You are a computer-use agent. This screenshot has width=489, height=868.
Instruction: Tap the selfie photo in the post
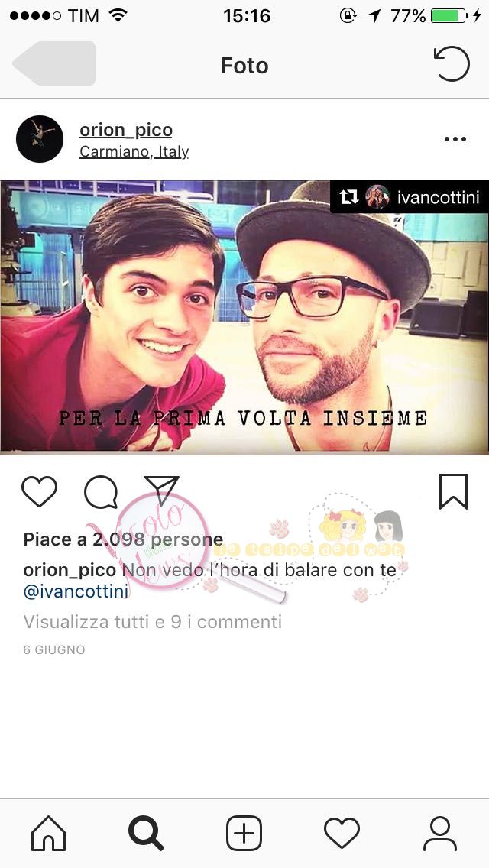pyautogui.click(x=244, y=317)
